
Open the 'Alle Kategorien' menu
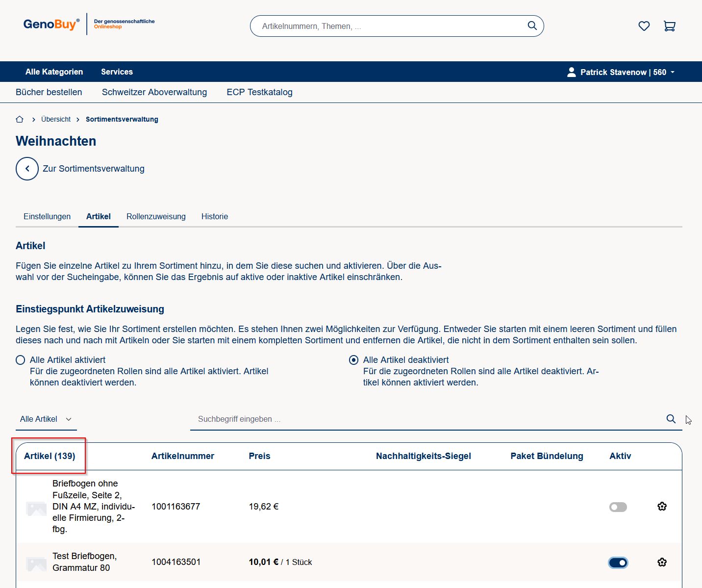coord(54,72)
